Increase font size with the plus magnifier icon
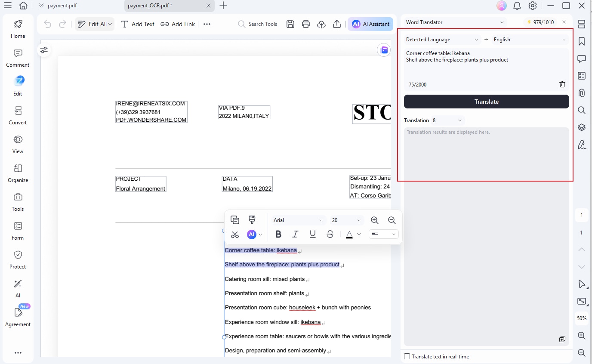Viewport: 592px width, 364px height. coord(375,220)
